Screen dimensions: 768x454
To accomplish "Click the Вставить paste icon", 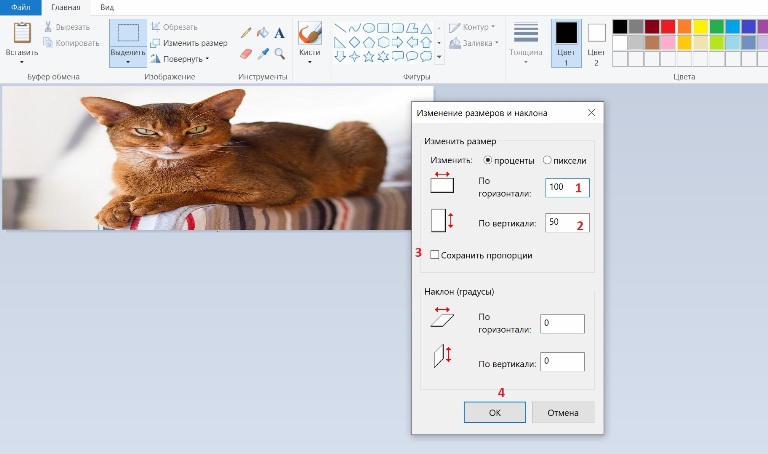I will click(x=21, y=33).
